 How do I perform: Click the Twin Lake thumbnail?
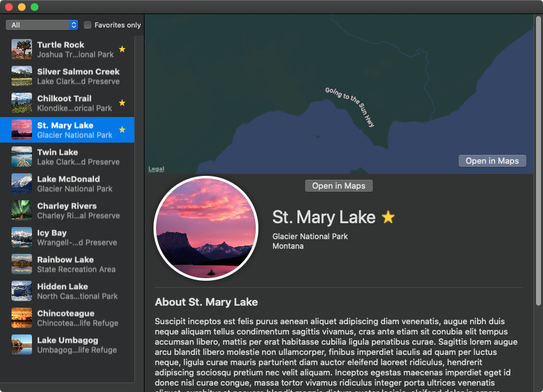click(22, 157)
